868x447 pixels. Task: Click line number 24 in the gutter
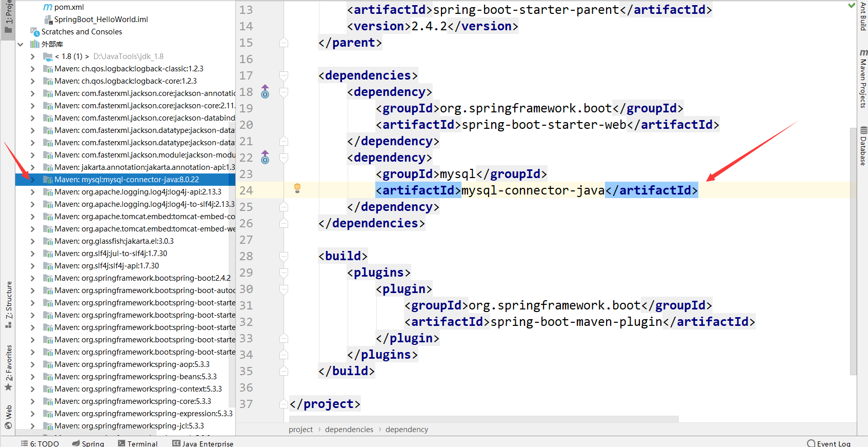pyautogui.click(x=246, y=190)
